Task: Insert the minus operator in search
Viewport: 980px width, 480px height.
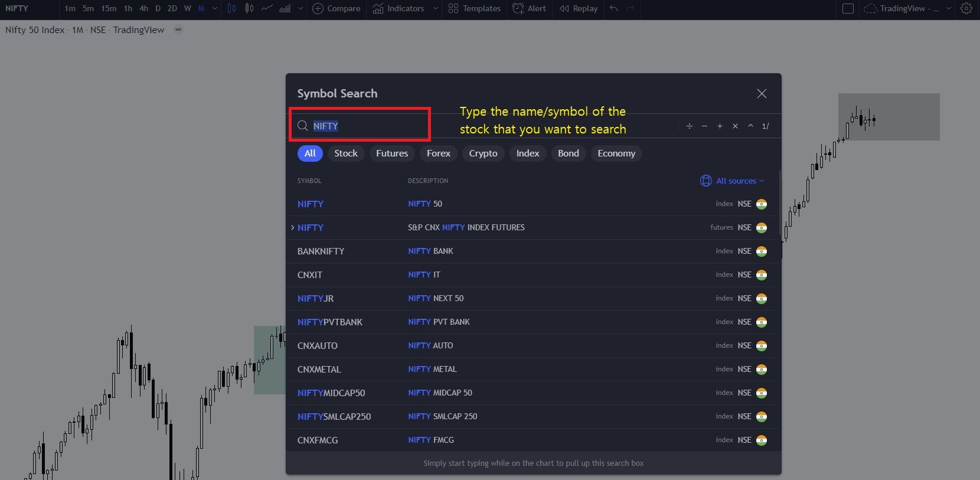Action: [704, 126]
